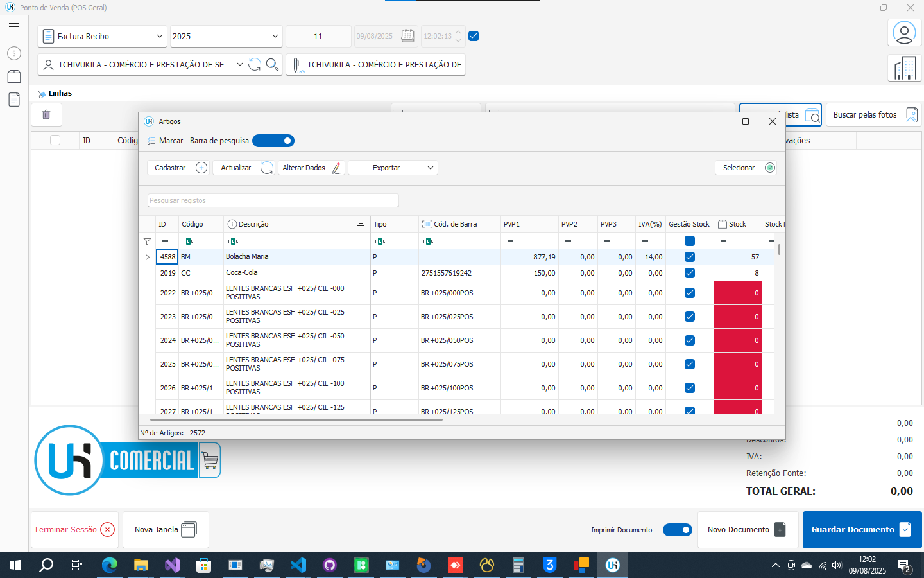The width and height of the screenshot is (924, 578).
Task: Toggle Imprimir Documento switch
Action: pyautogui.click(x=678, y=530)
